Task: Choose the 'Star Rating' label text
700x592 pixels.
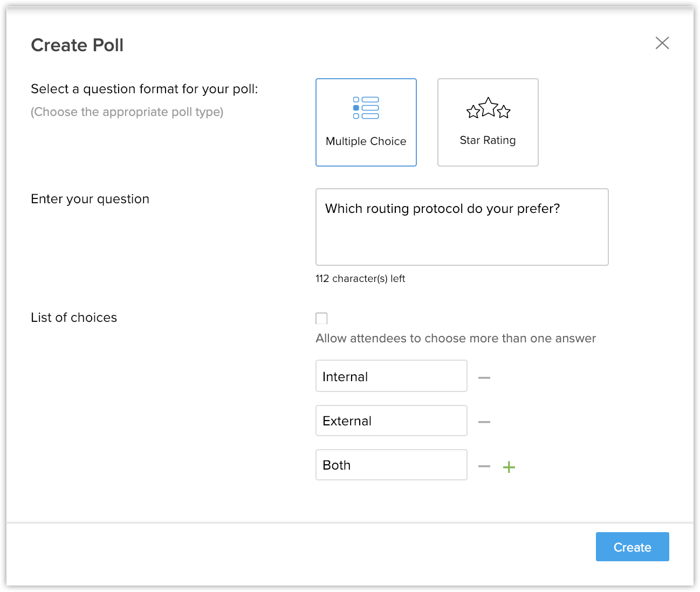Action: 488,140
